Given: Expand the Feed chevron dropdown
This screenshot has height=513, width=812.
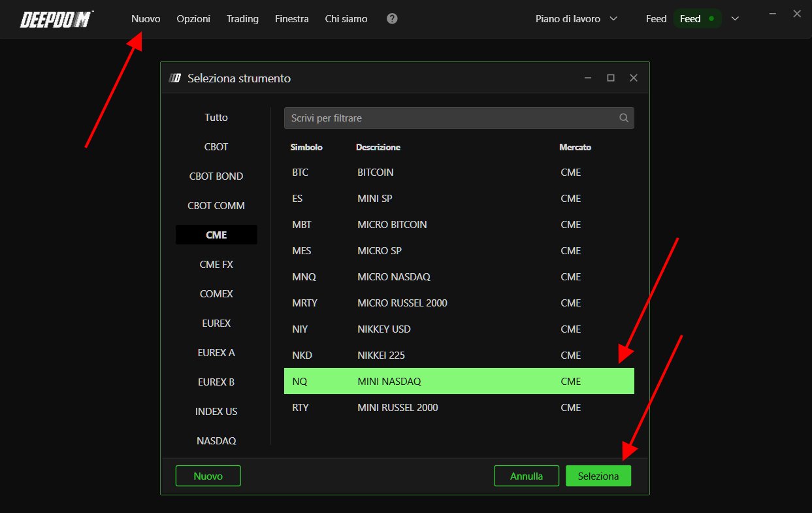Looking at the screenshot, I should (x=735, y=19).
